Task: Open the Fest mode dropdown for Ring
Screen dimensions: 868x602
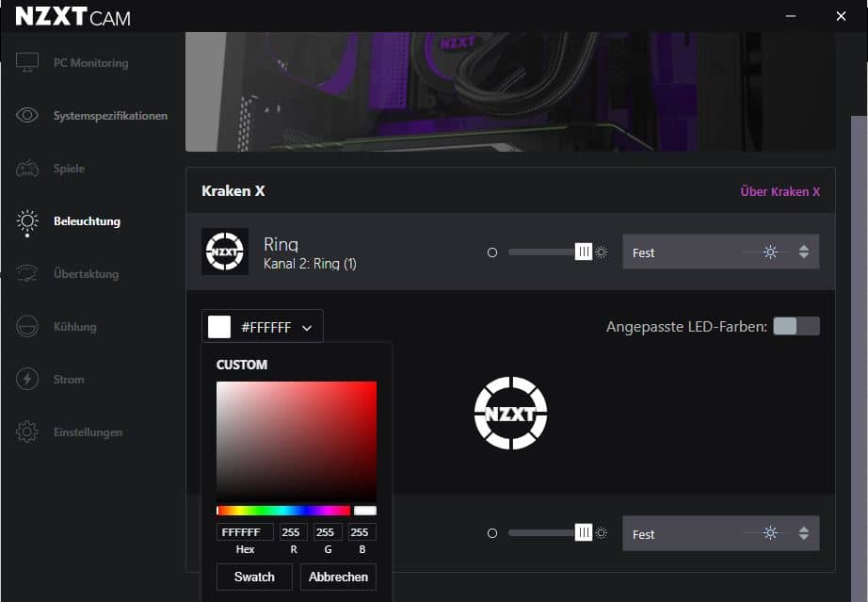Action: pyautogui.click(x=720, y=252)
